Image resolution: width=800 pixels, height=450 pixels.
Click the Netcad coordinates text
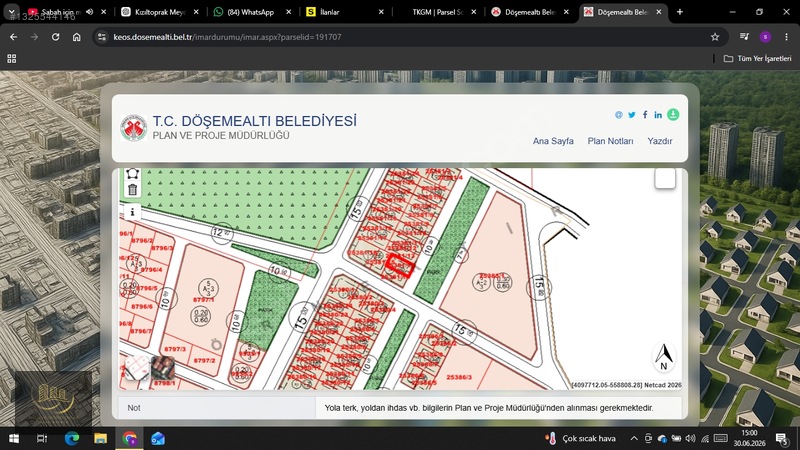pyautogui.click(x=627, y=385)
